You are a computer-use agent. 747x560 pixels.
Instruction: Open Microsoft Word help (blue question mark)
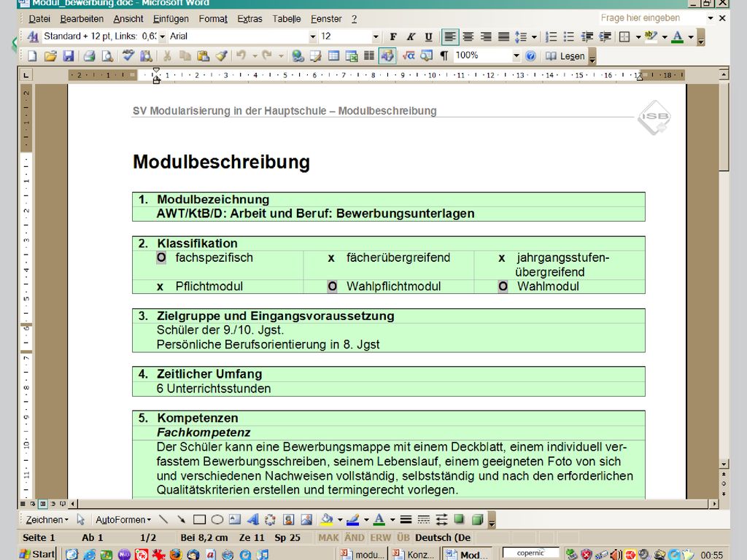pos(530,56)
